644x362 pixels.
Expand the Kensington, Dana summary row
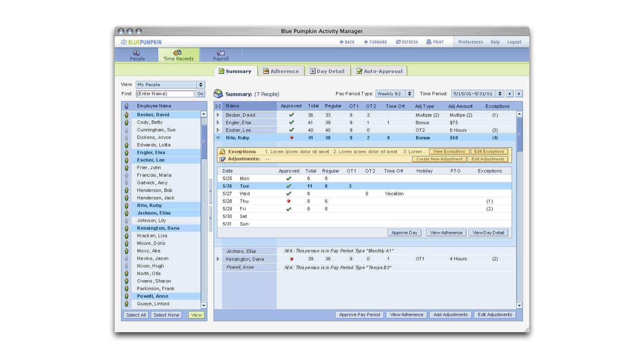(218, 259)
